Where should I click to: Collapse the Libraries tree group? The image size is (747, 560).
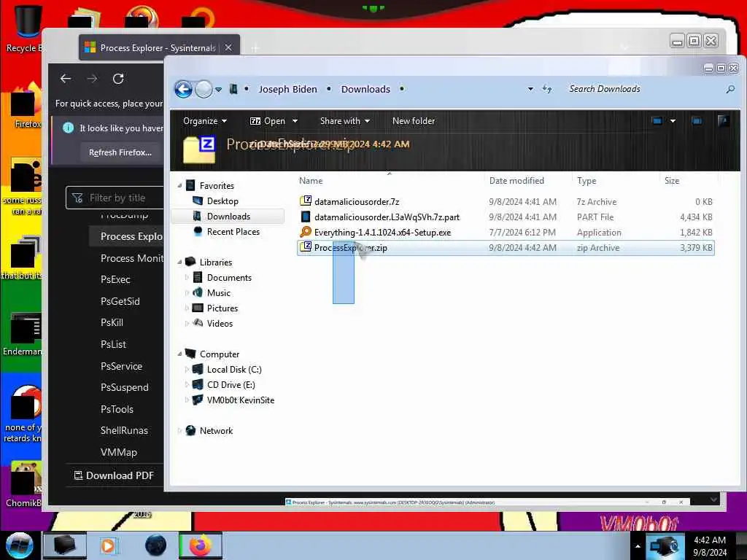tap(179, 262)
